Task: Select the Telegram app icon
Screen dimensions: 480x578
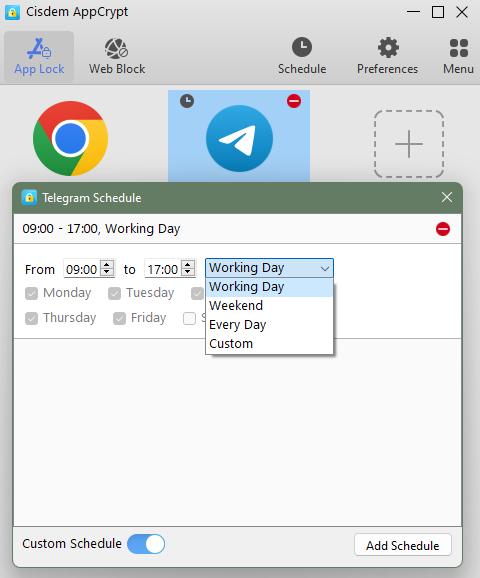Action: click(239, 138)
